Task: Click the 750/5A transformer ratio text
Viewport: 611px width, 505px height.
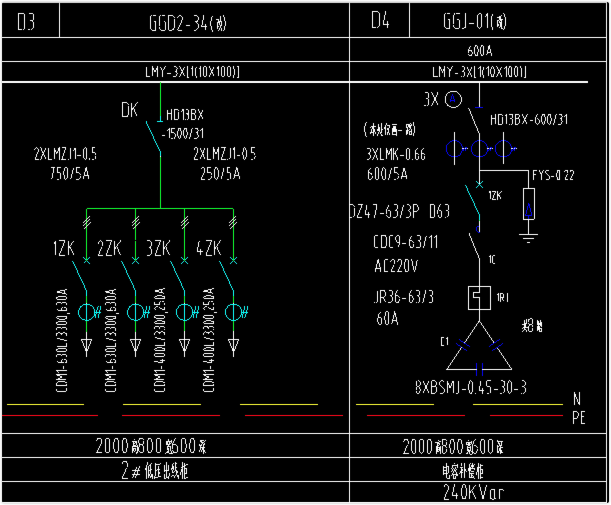Action: click(x=70, y=173)
